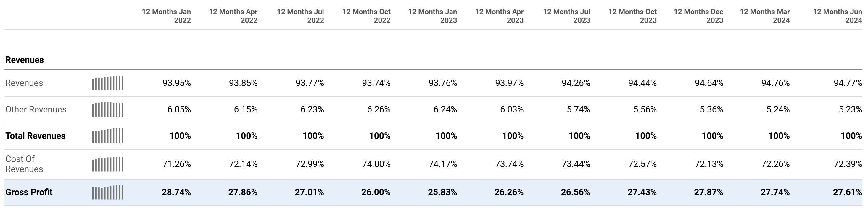Click Revenues value 94.77% for Jun 2024
The image size is (868, 208).
coord(848,83)
